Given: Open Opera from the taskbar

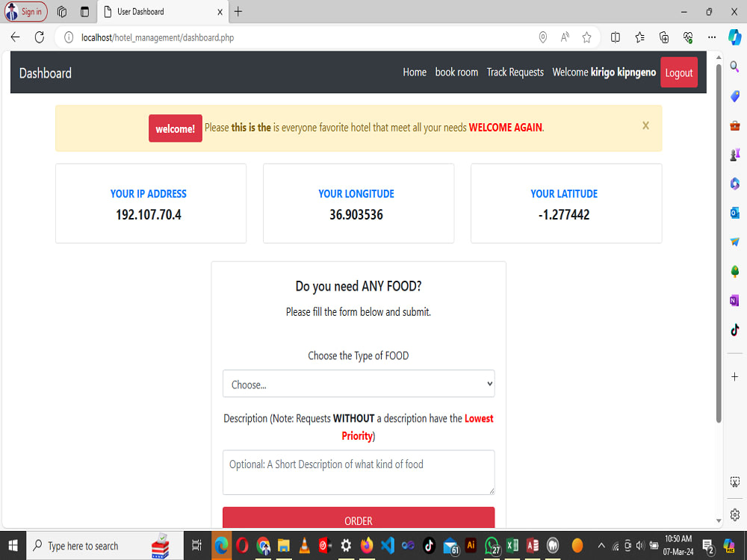Looking at the screenshot, I should 241,546.
